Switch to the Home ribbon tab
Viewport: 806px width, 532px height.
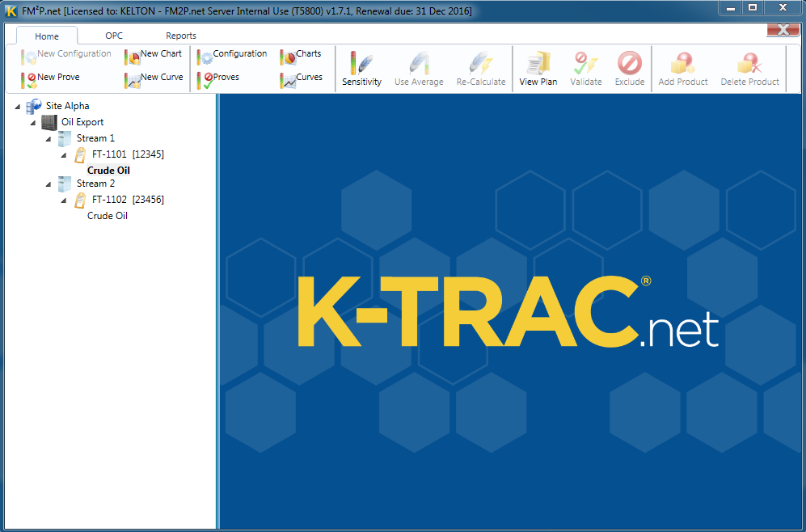(47, 36)
